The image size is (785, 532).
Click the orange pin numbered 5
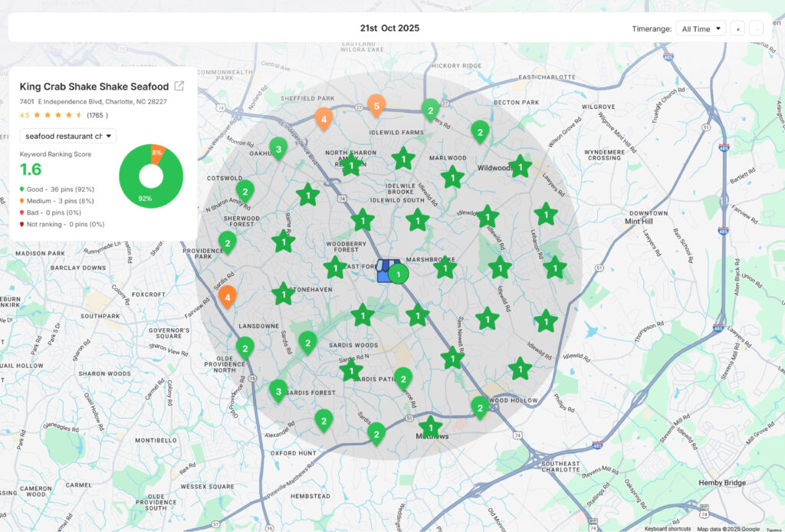pos(376,106)
